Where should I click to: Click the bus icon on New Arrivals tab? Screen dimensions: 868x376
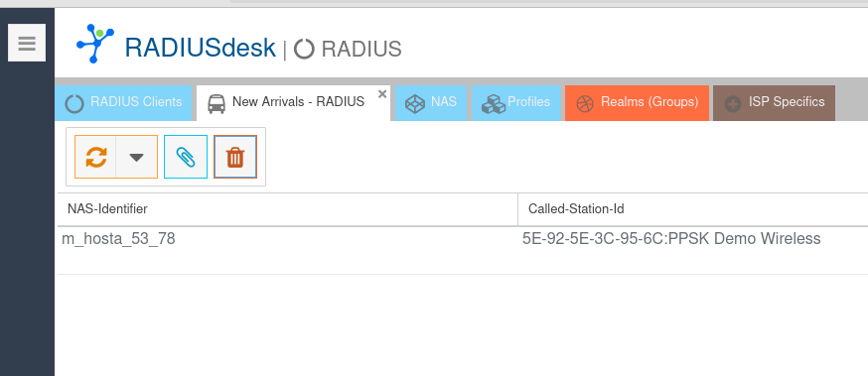tap(217, 103)
